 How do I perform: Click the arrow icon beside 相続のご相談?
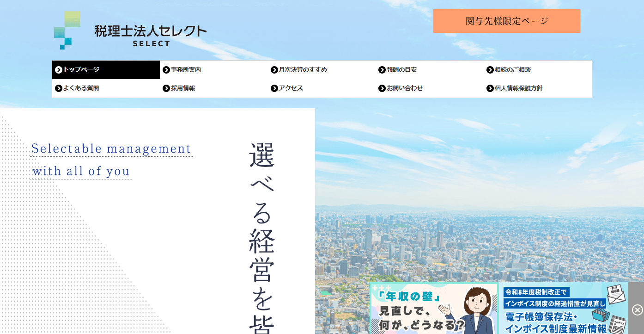click(x=490, y=70)
